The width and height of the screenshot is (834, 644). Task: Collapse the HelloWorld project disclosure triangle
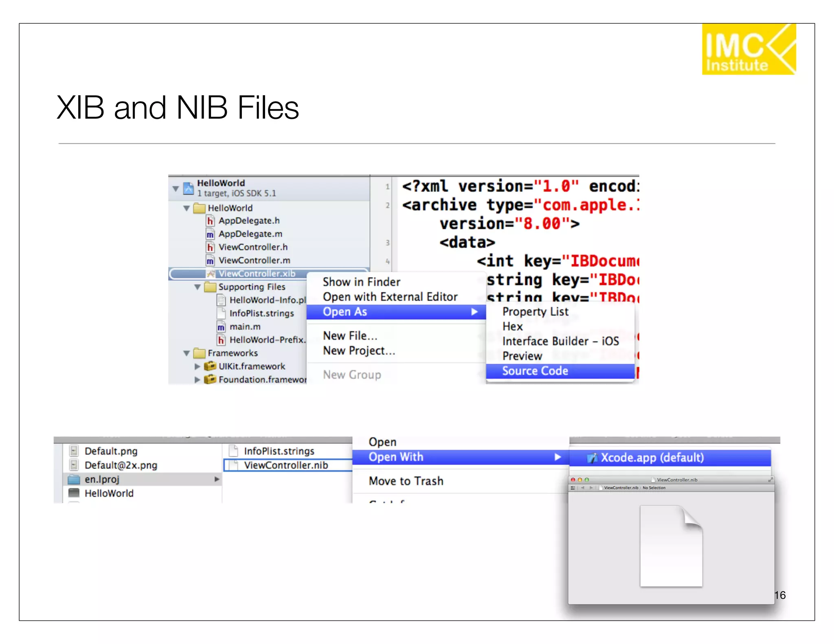(x=176, y=189)
